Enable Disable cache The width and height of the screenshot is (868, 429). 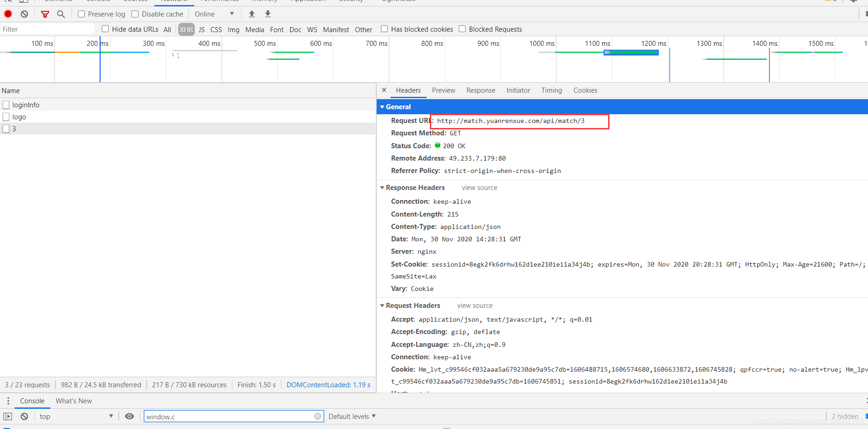(135, 14)
